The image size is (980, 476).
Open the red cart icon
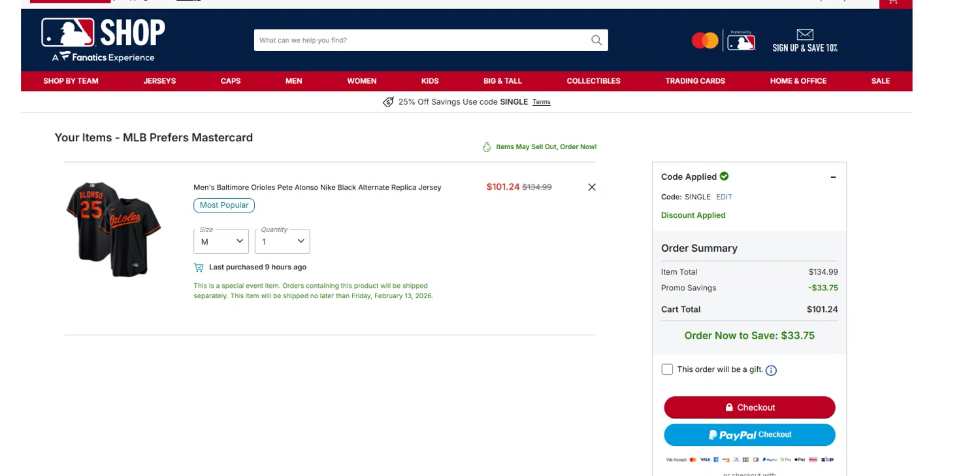(892, 3)
